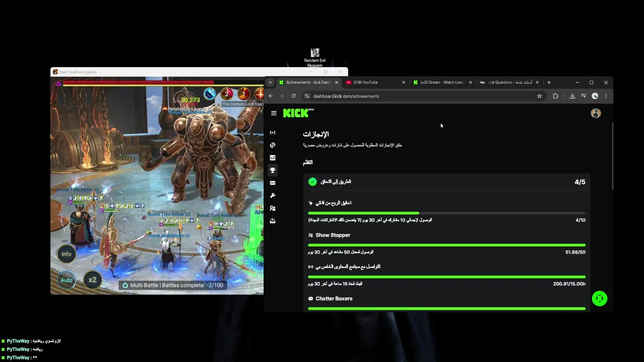Click the الإنجازات page heading
644x362 pixels.
(x=316, y=134)
